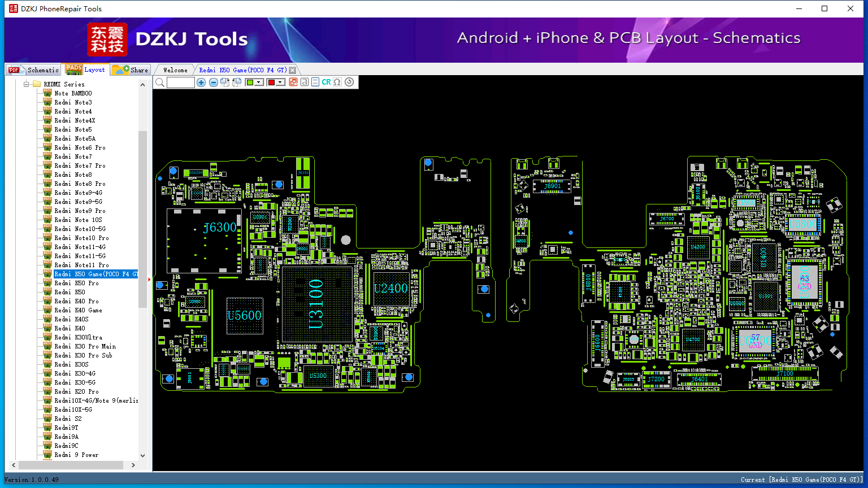Select the Redmi K50 Game(POCO F4 GT) document tab
868x488 pixels.
[243, 70]
